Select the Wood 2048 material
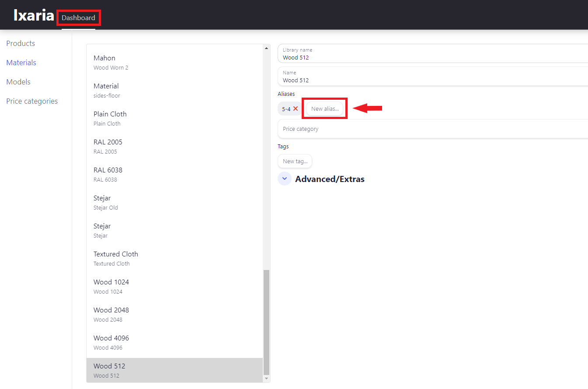 point(175,314)
